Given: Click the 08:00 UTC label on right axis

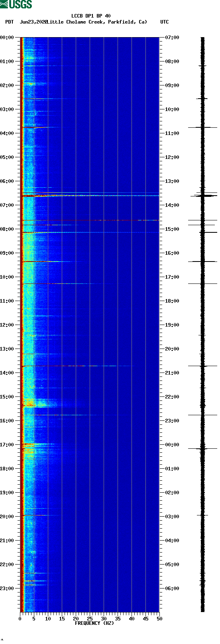Looking at the screenshot, I should [172, 61].
